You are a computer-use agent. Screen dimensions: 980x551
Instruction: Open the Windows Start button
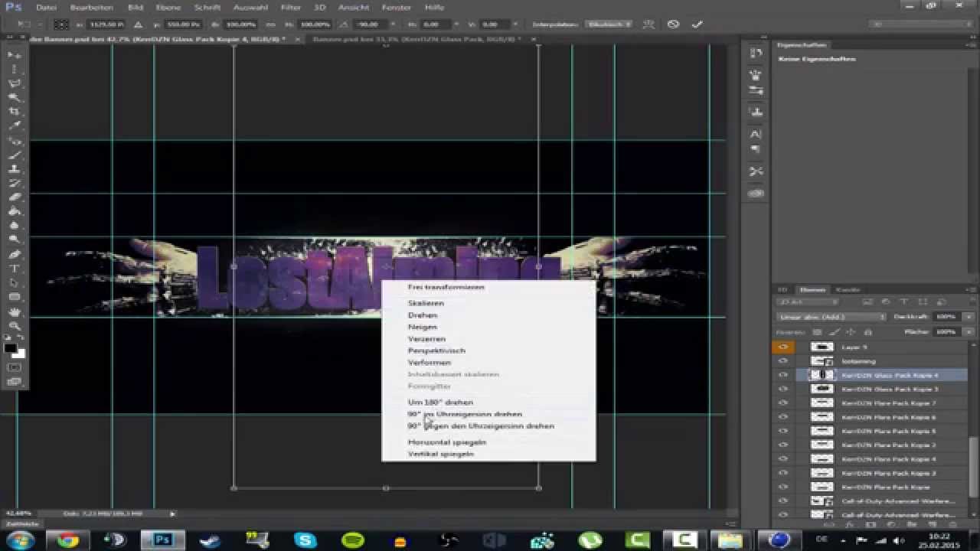[20, 540]
